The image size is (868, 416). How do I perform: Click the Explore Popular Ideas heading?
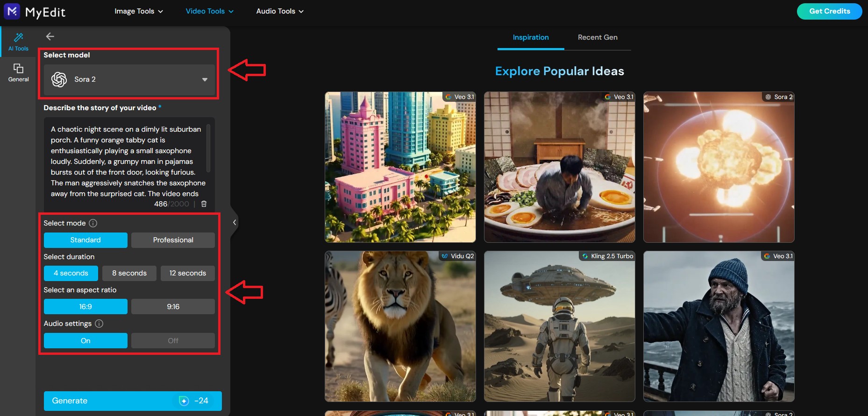pyautogui.click(x=560, y=71)
